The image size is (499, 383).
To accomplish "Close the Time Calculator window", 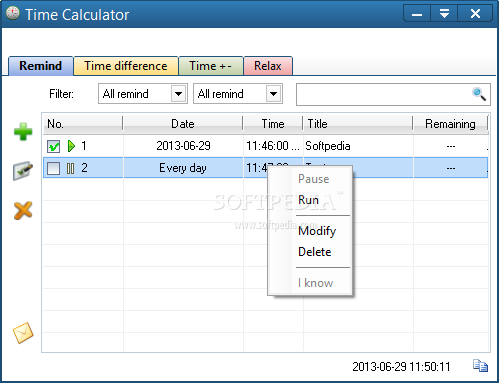I will coord(475,14).
